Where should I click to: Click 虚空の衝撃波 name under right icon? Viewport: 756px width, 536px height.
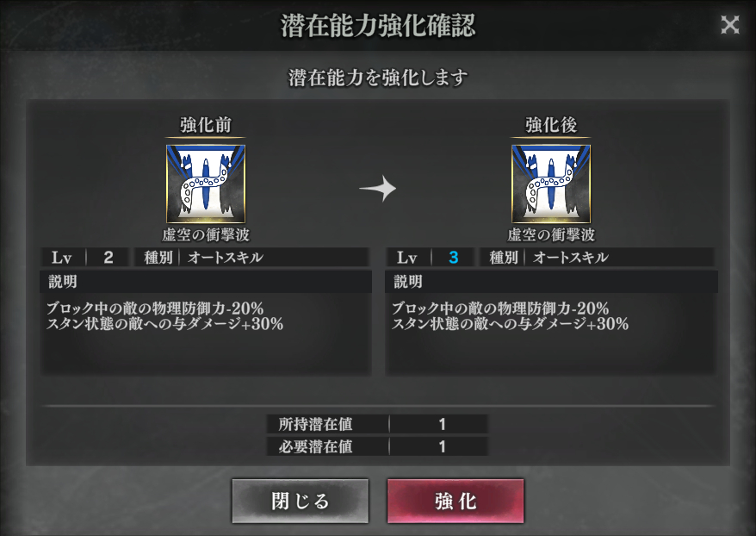point(551,235)
